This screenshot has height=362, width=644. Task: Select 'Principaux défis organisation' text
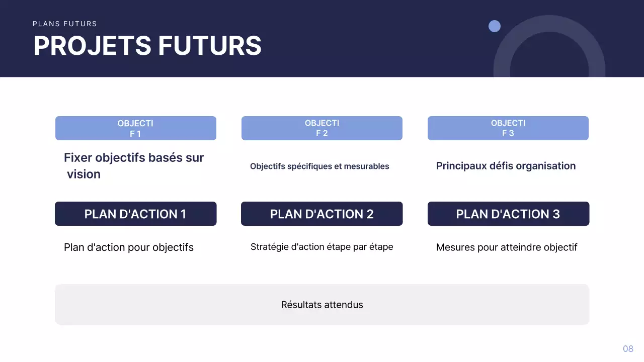(506, 166)
